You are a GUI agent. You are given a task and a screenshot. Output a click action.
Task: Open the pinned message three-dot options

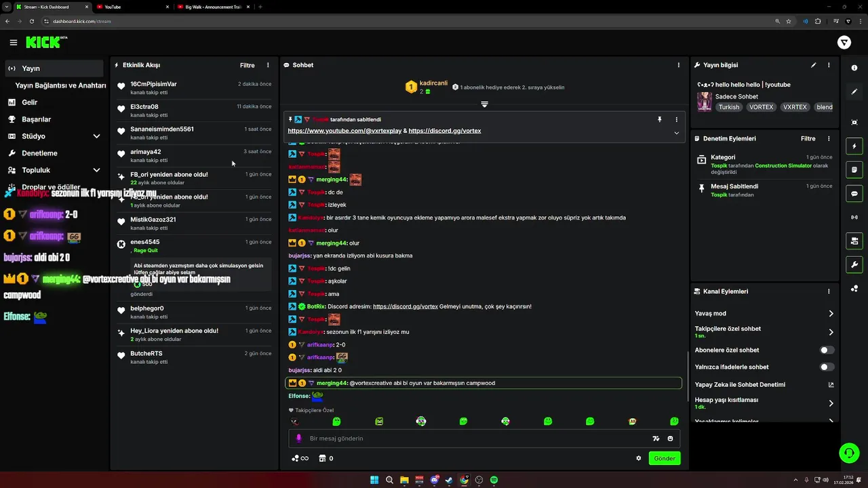(676, 119)
